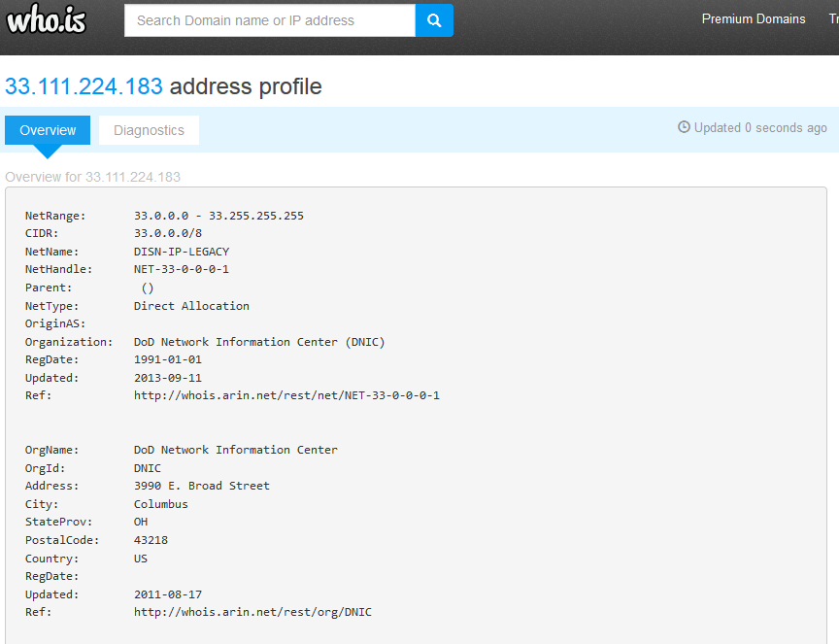Click the blue magnifier search button

click(434, 20)
